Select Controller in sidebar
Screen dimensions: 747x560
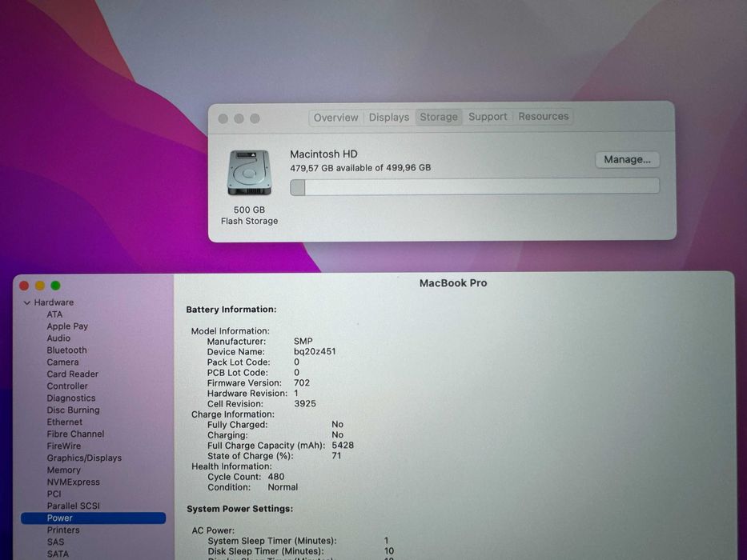click(67, 386)
